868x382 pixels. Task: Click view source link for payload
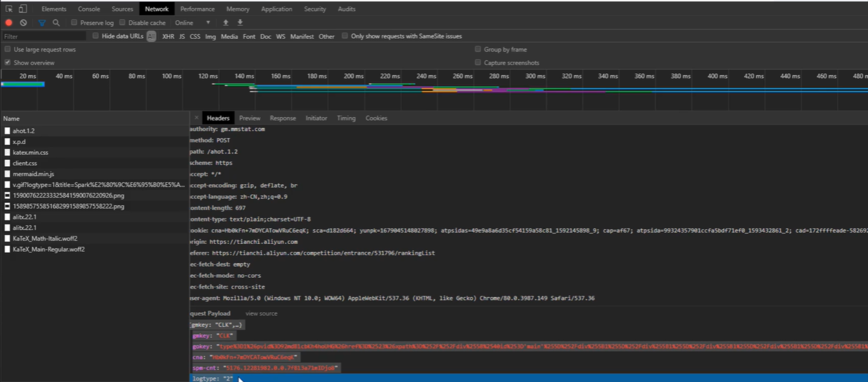[261, 314]
